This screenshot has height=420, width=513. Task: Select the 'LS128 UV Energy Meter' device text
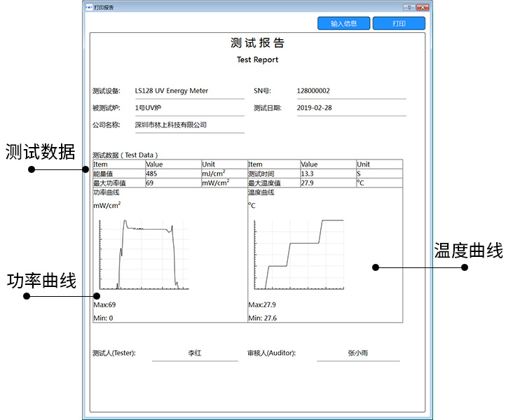click(x=172, y=91)
